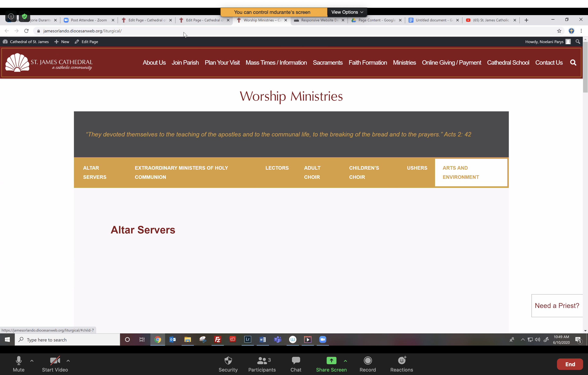
Task: Reload the Worship Ministries page
Action: pos(26,31)
